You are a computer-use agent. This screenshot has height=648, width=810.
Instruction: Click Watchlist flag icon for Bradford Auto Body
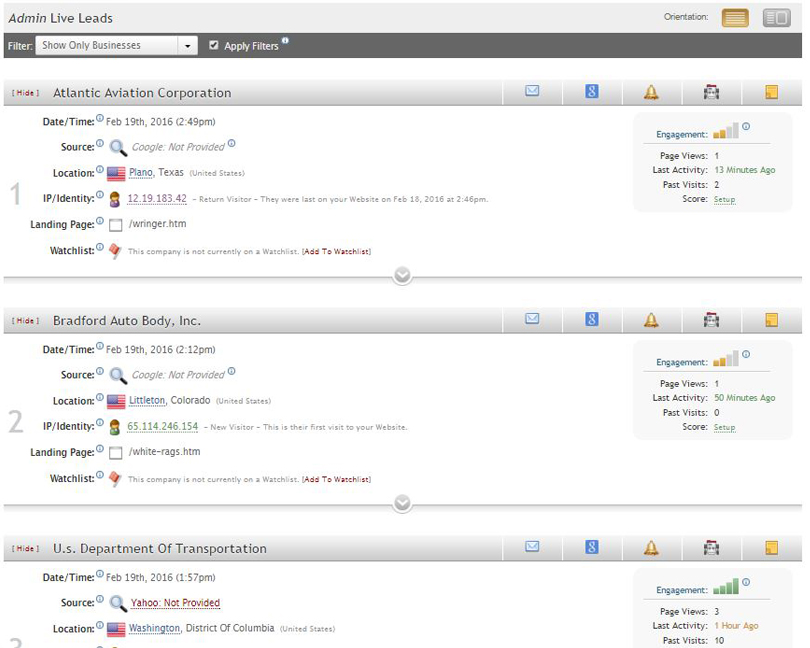point(115,479)
